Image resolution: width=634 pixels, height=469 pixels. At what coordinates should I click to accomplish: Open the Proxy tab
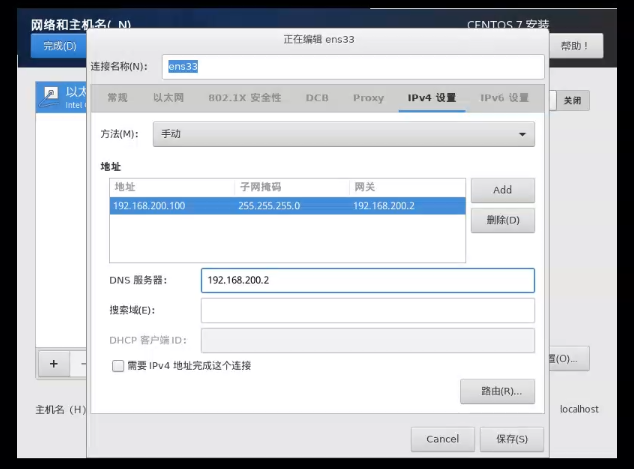pos(368,98)
